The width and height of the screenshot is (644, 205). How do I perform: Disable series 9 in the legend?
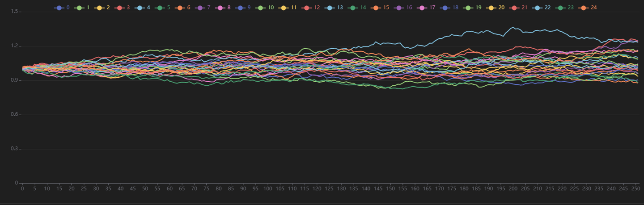coord(241,8)
